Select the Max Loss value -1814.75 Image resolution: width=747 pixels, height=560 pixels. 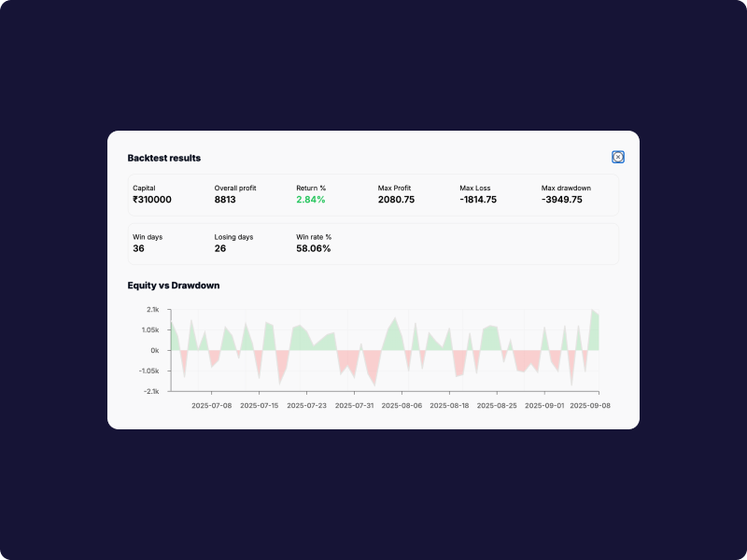point(478,200)
